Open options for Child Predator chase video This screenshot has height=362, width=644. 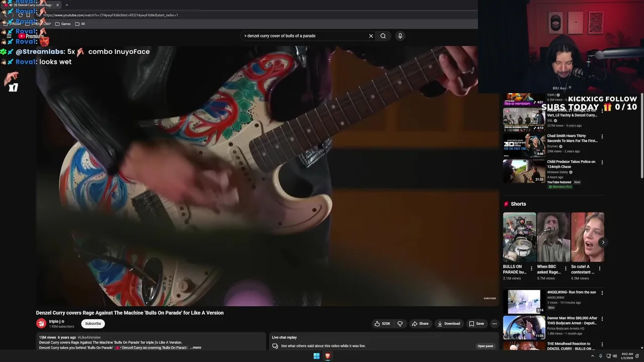[602, 162]
